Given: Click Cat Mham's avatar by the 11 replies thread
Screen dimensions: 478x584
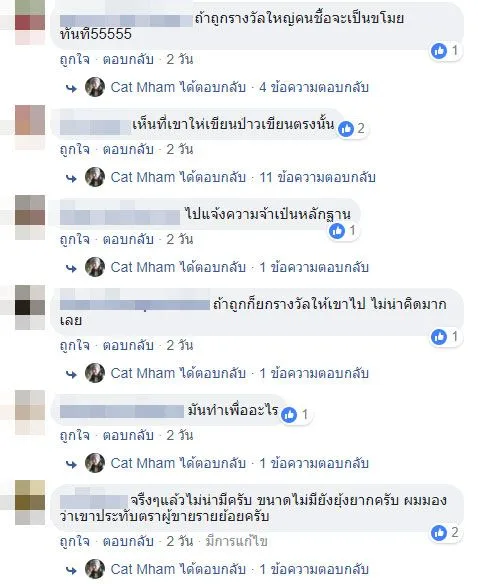Looking at the screenshot, I should tap(95, 177).
